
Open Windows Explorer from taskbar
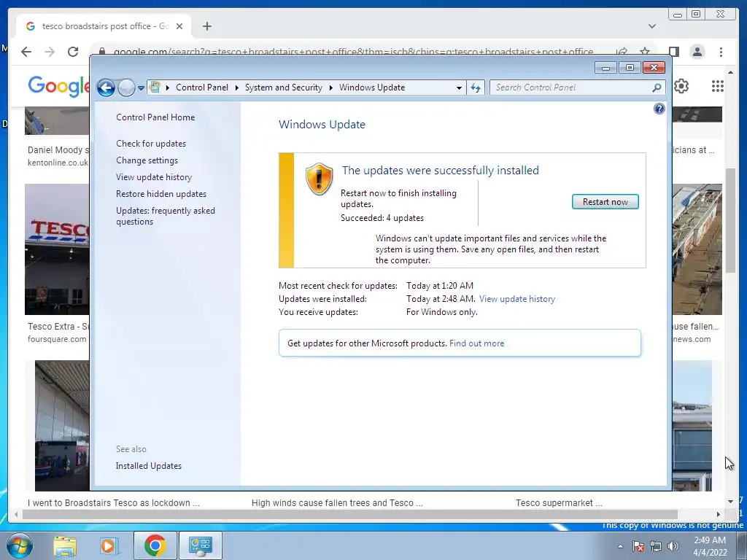[65, 545]
